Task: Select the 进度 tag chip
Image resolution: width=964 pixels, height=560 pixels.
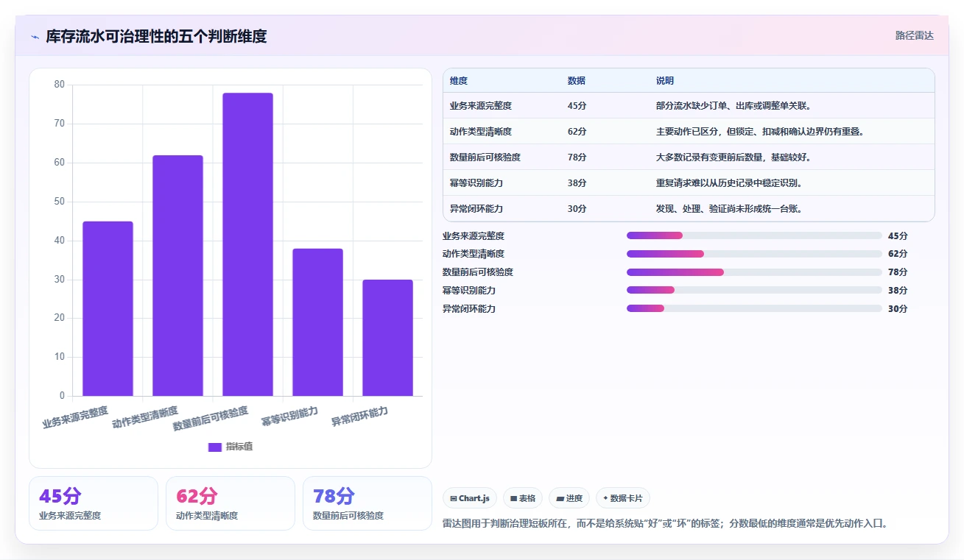Action: pos(569,498)
